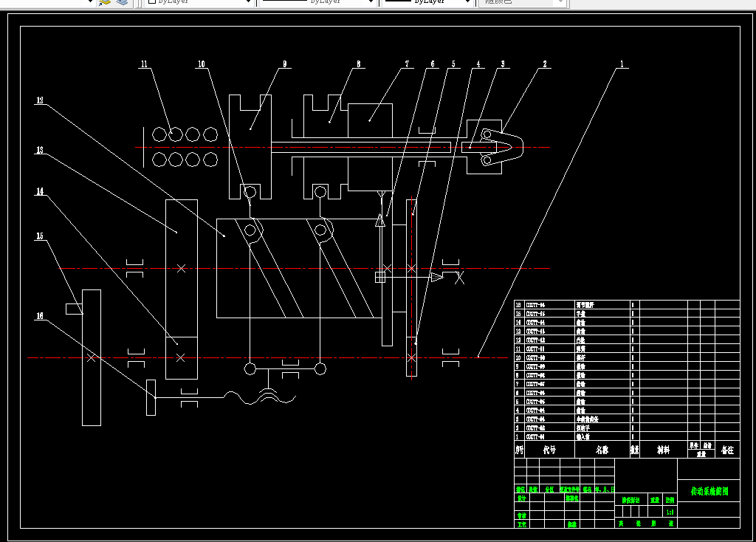The width and height of the screenshot is (756, 542).
Task: Expand the layer list dropdown arrow
Action: (x=89, y=2)
